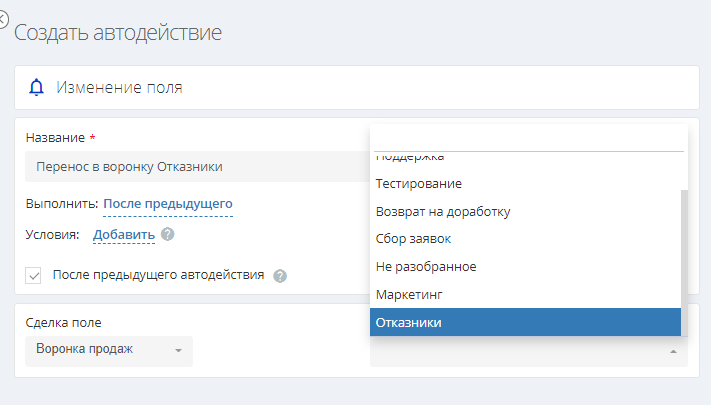Select Тестирование from the list

(418, 184)
